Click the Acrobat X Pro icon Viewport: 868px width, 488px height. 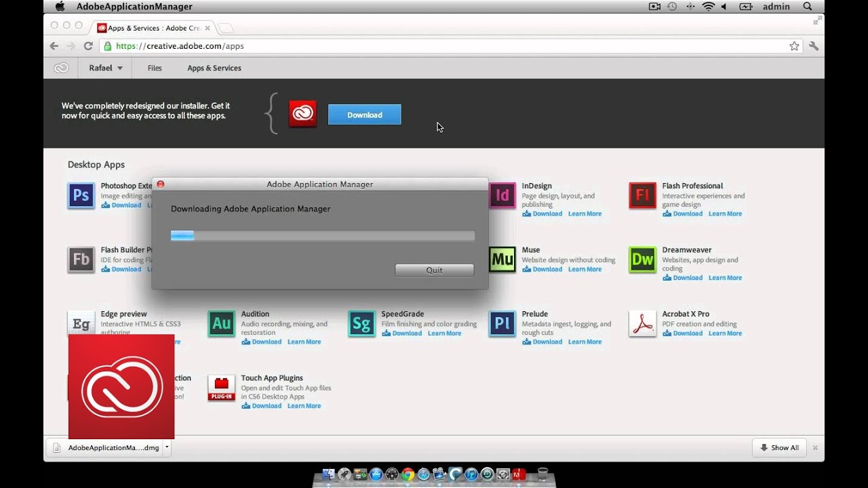tap(642, 323)
